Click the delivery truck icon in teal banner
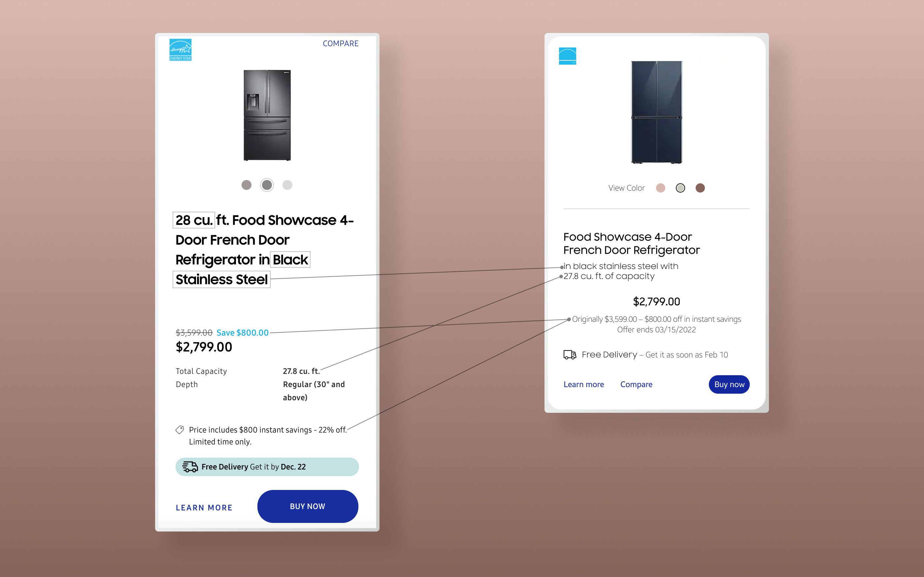Image resolution: width=924 pixels, height=577 pixels. tap(190, 467)
